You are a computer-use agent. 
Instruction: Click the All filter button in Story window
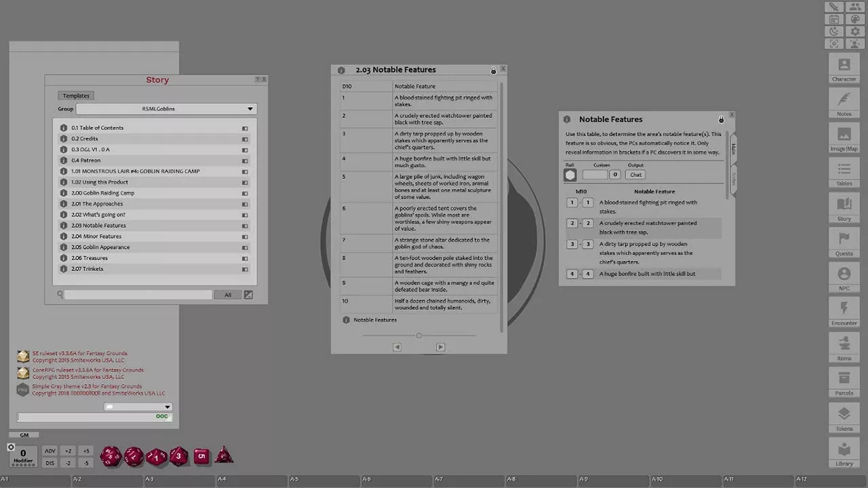[x=228, y=295]
